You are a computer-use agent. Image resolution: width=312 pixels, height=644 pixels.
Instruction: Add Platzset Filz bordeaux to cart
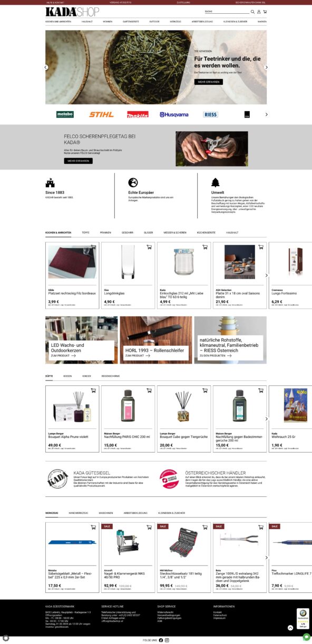[x=93, y=247]
